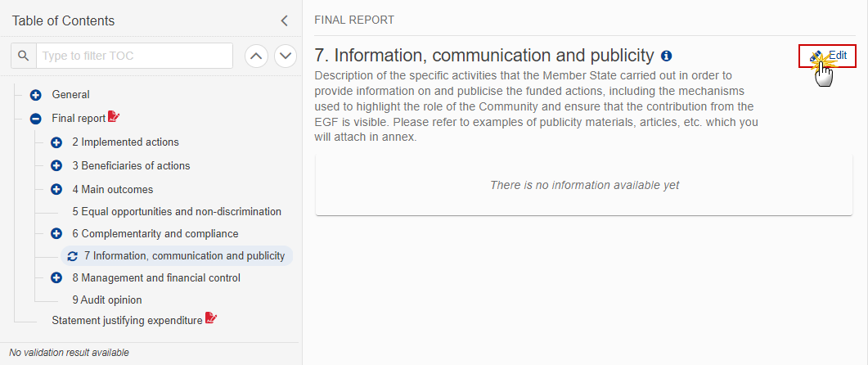The image size is (868, 365).
Task: Select Statement justifying expenditure item
Action: 127,320
